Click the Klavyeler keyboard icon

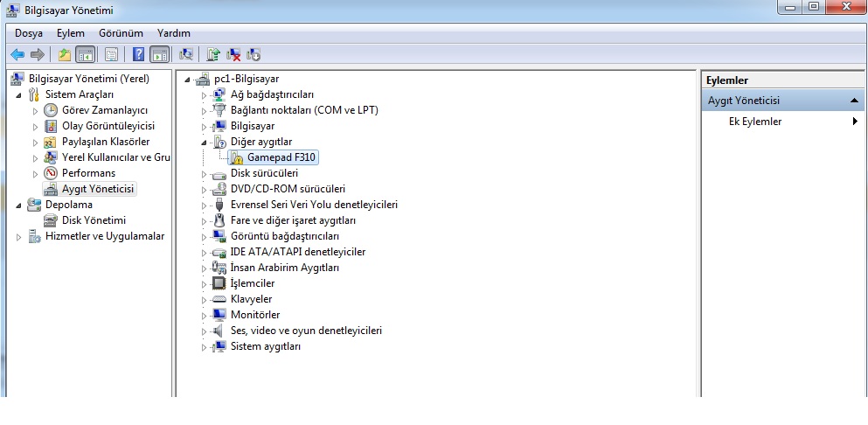(219, 299)
